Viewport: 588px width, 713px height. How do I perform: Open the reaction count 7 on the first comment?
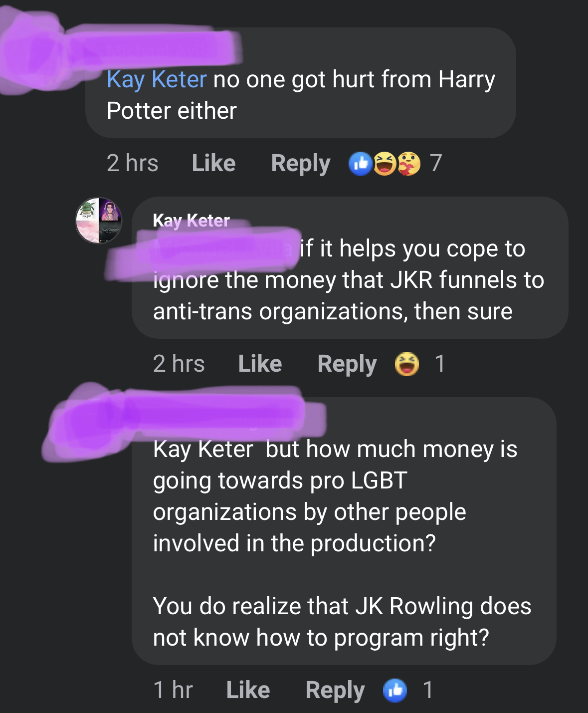click(436, 163)
